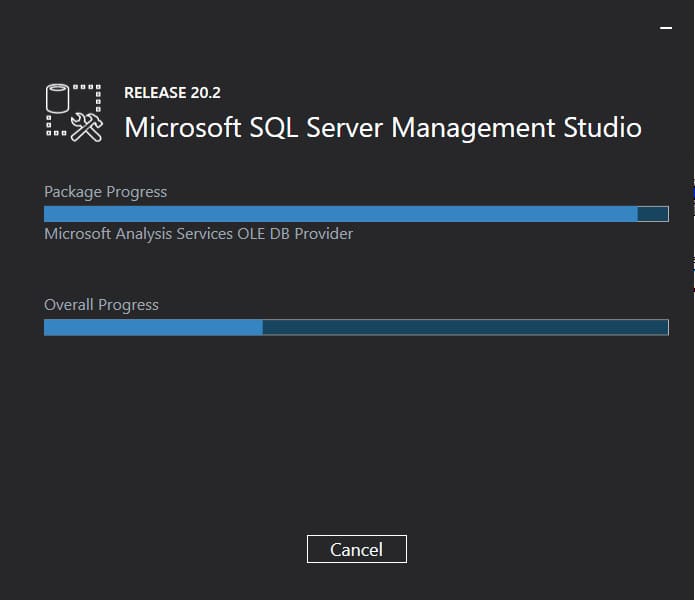Screen dimensions: 695x600
Task: Click the Package Progress label
Action: pyautogui.click(x=105, y=192)
